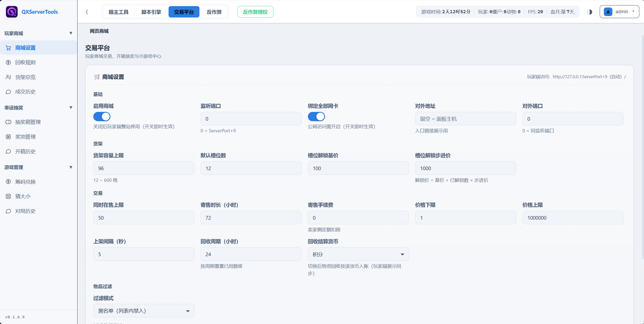The image size is (644, 324).
Task: Click the 对外地址 input field
Action: click(465, 119)
